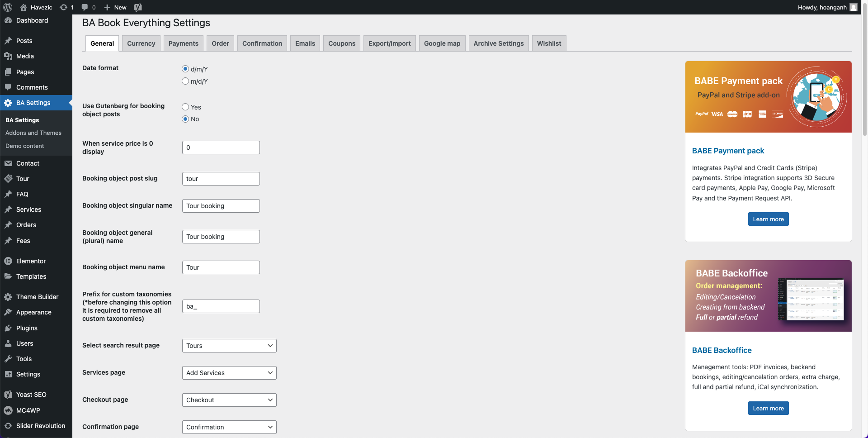Open the Services page dropdown

pyautogui.click(x=229, y=373)
